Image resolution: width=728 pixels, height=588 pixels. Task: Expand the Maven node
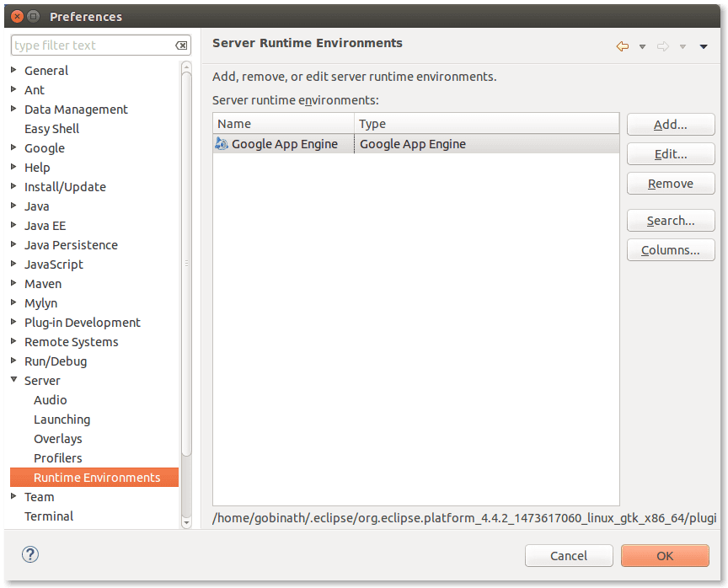pos(14,284)
